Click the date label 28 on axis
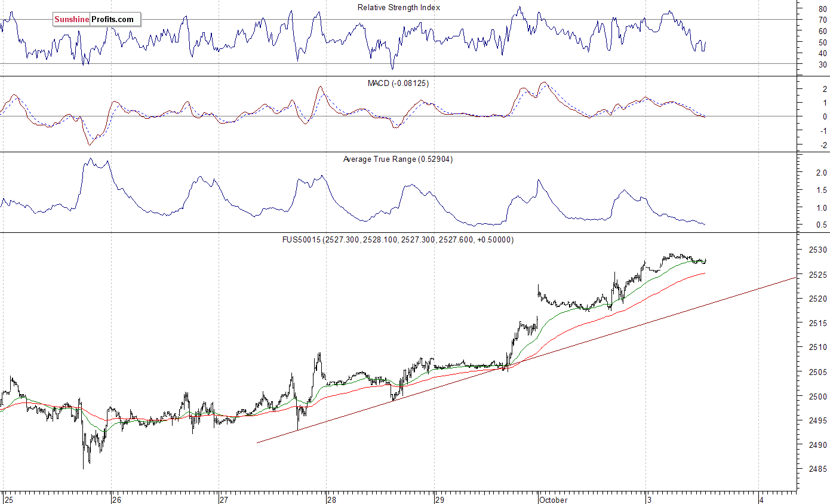 (x=332, y=499)
